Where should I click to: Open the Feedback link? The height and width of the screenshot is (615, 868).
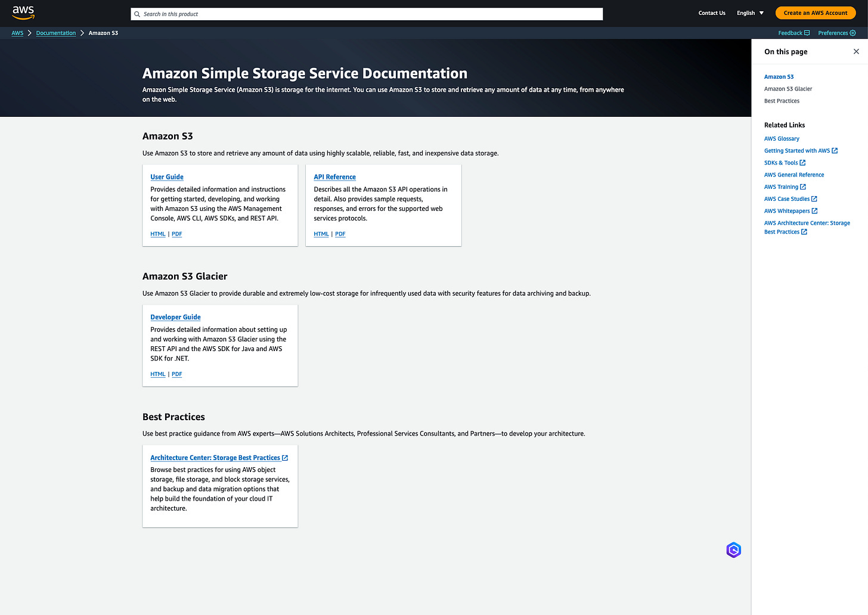coord(793,33)
